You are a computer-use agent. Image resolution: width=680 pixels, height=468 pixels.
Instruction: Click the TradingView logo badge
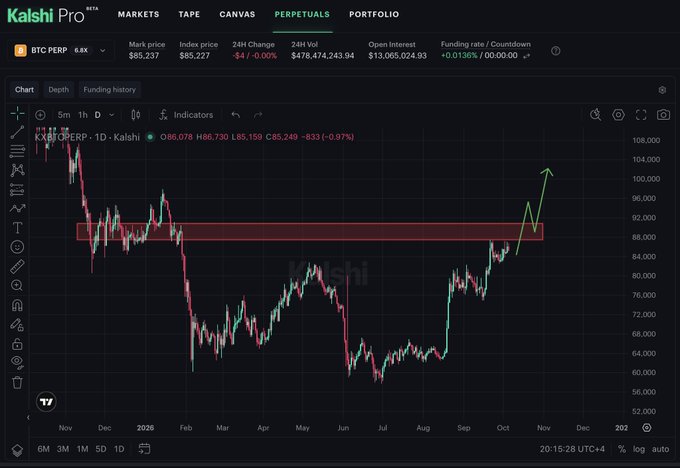46,402
